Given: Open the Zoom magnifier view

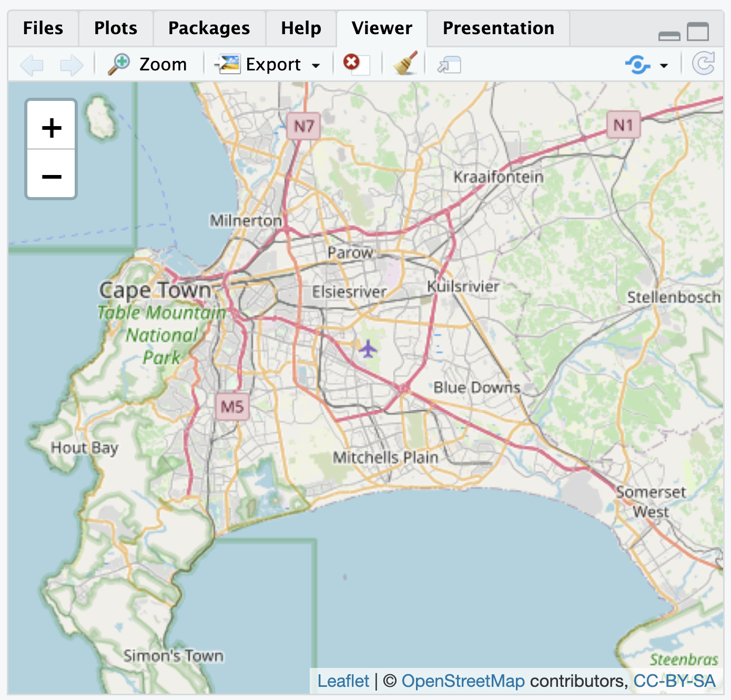Looking at the screenshot, I should [x=147, y=64].
